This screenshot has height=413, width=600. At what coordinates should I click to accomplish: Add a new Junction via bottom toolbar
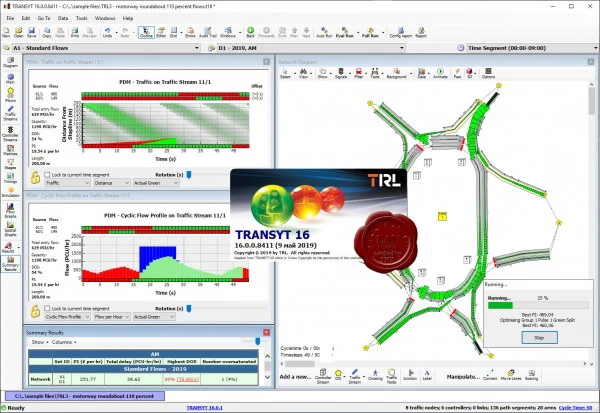click(x=410, y=375)
